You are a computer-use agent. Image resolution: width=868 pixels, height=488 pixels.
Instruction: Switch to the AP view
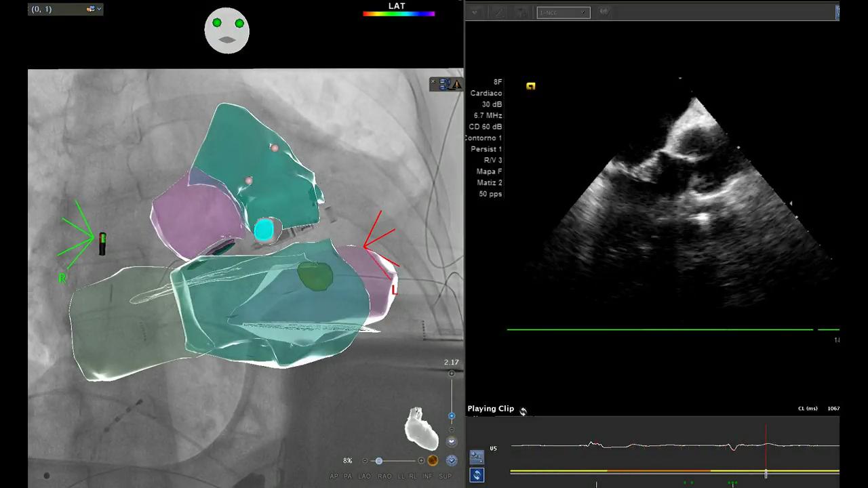coord(334,476)
